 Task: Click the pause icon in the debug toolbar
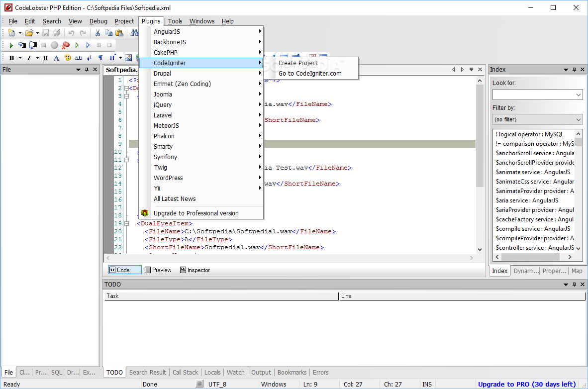98,45
